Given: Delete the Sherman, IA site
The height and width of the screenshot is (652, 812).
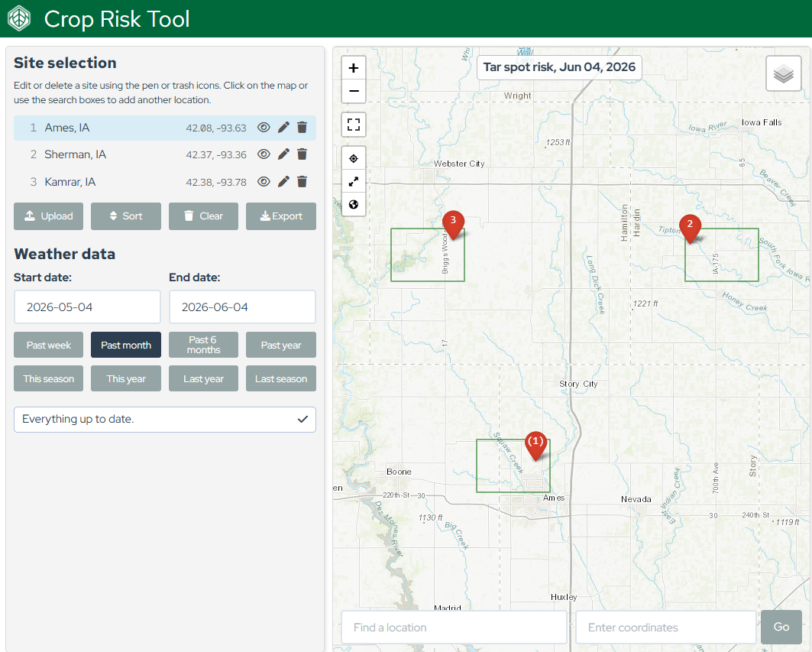Looking at the screenshot, I should (302, 154).
